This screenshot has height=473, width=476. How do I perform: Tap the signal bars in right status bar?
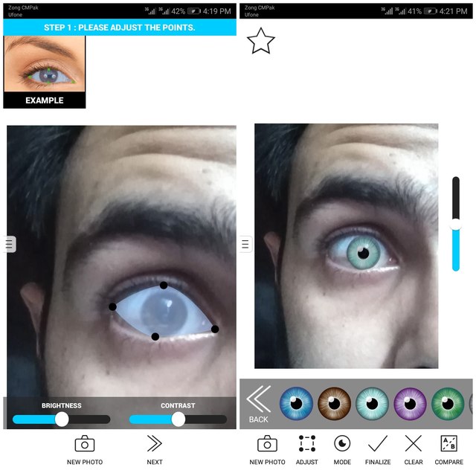[x=393, y=11]
